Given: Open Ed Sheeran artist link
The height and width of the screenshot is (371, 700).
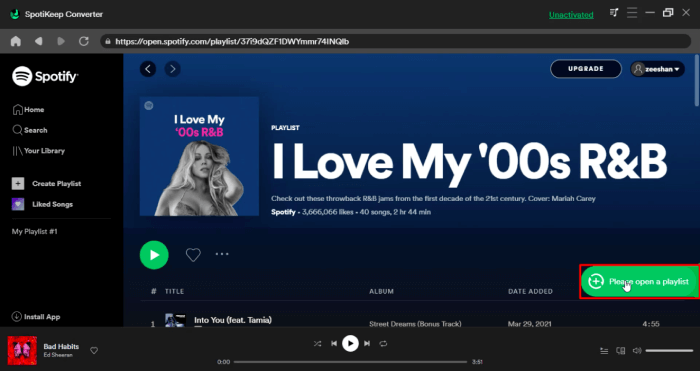Looking at the screenshot, I should pyautogui.click(x=58, y=355).
